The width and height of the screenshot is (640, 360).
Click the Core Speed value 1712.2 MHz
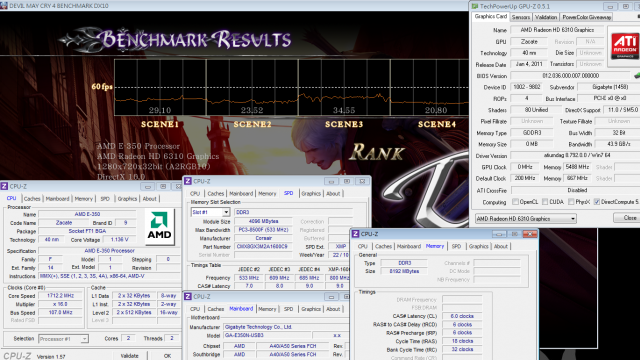click(x=60, y=296)
